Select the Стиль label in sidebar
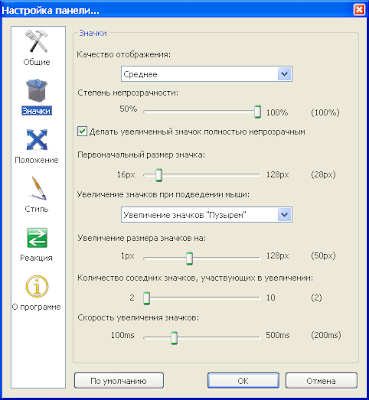The height and width of the screenshot is (400, 369). [x=36, y=209]
